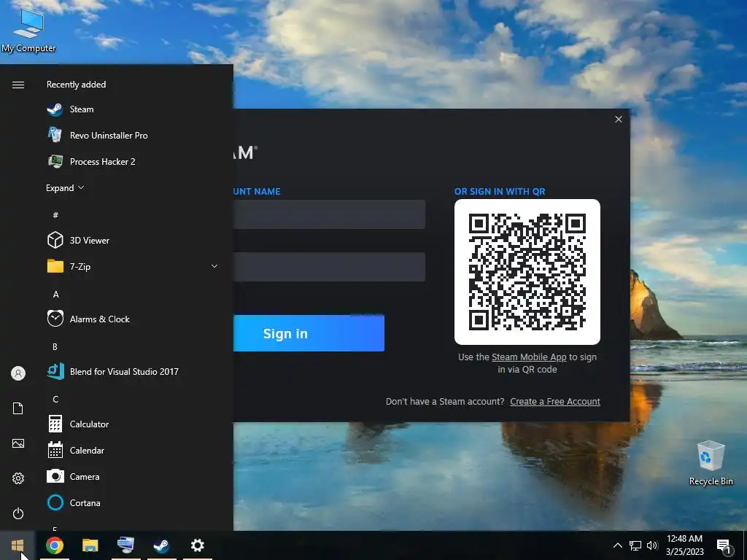Click the Windows Start button
747x560 pixels.
pyautogui.click(x=18, y=545)
